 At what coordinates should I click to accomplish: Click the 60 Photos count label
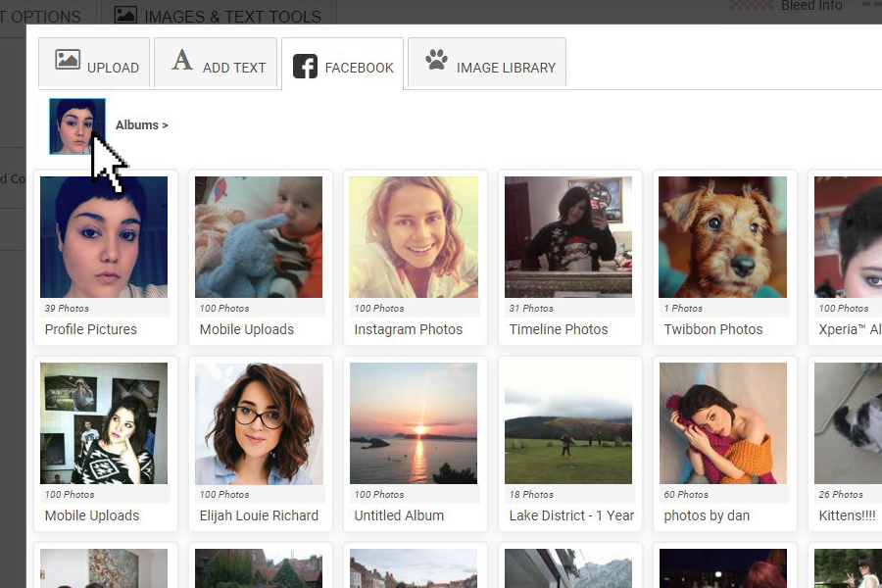coord(686,495)
